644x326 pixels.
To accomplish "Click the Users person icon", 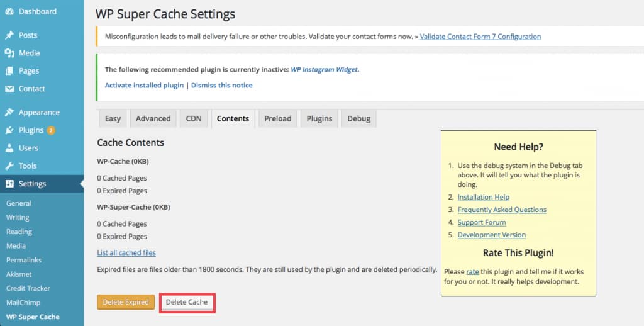I will tap(9, 148).
